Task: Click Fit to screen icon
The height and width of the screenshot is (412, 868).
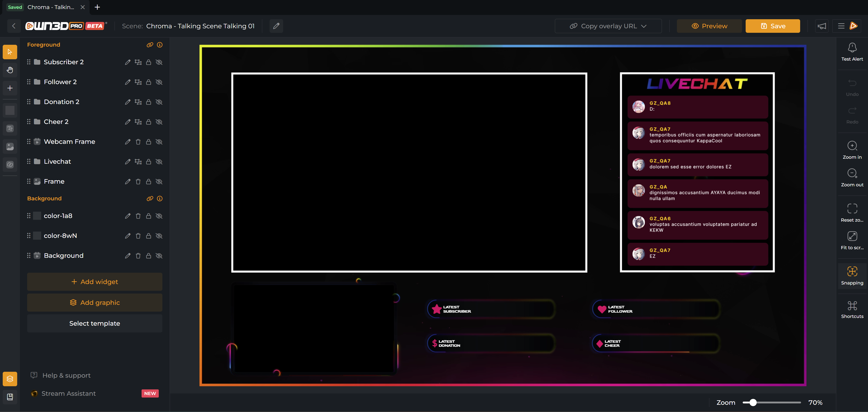Action: pyautogui.click(x=852, y=236)
